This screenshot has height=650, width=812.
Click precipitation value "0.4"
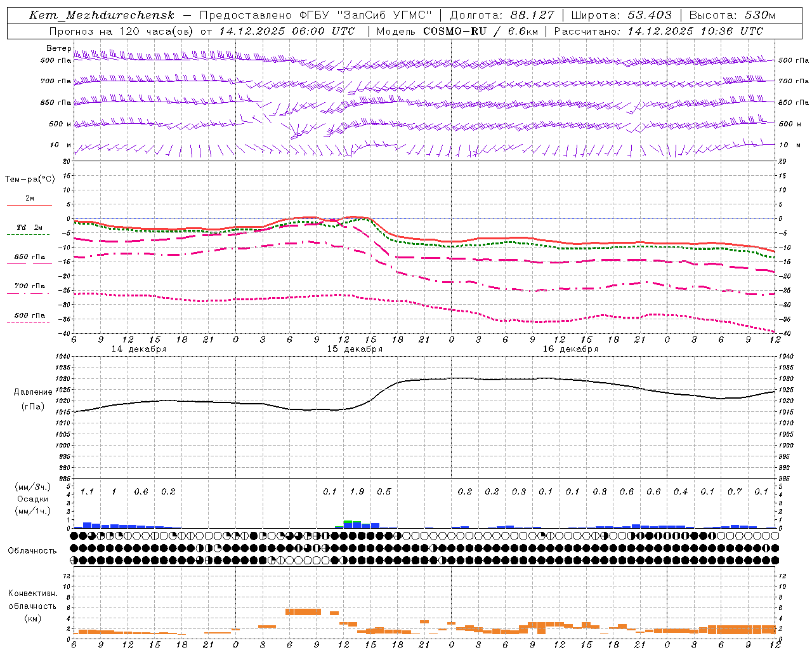(x=681, y=492)
